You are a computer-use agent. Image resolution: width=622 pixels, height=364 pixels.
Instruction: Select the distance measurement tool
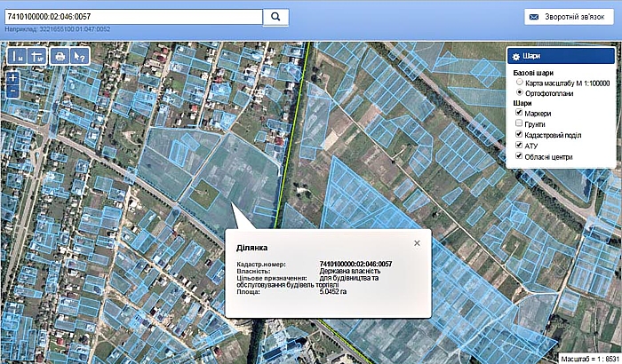tap(16, 56)
